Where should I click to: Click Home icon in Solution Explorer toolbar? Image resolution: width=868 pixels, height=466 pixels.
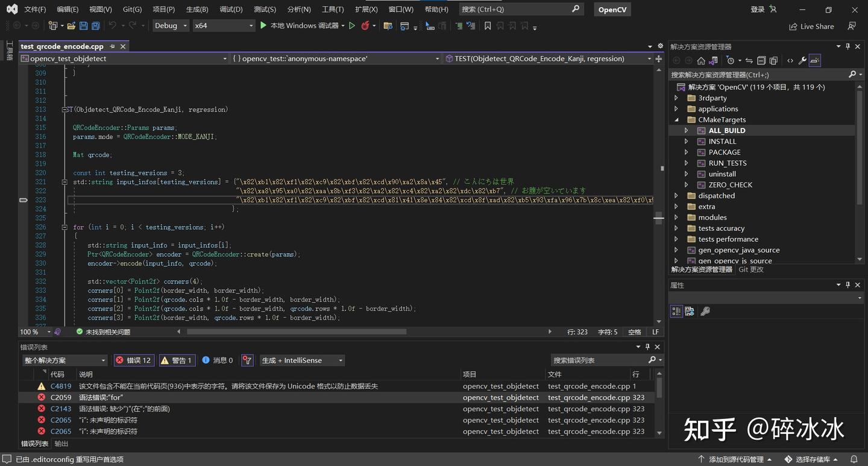point(700,60)
